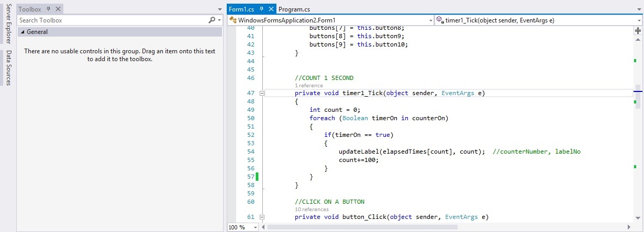Click the editor split-window handle icon
Image resolution: width=644 pixels, height=232 pixels.
tap(638, 30)
